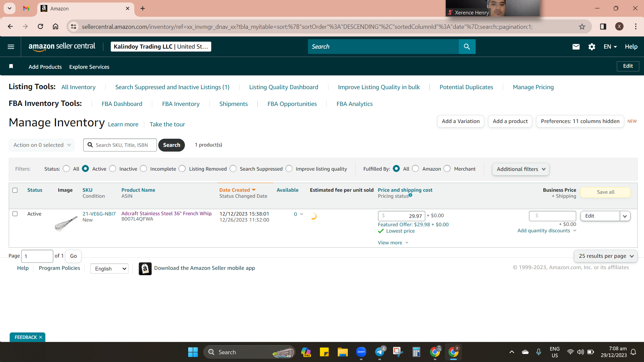Click the Add a product button
644x362 pixels.
[510, 121]
